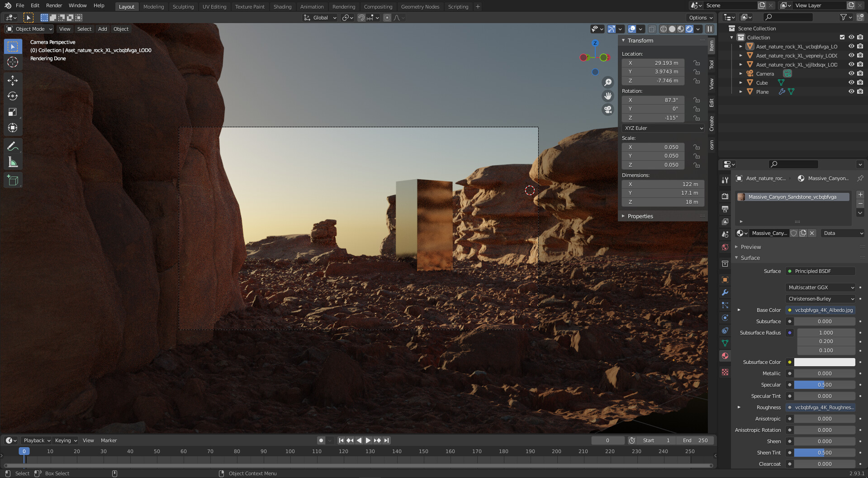Hide the Cube object in viewport
This screenshot has height=478, width=868.
click(852, 82)
